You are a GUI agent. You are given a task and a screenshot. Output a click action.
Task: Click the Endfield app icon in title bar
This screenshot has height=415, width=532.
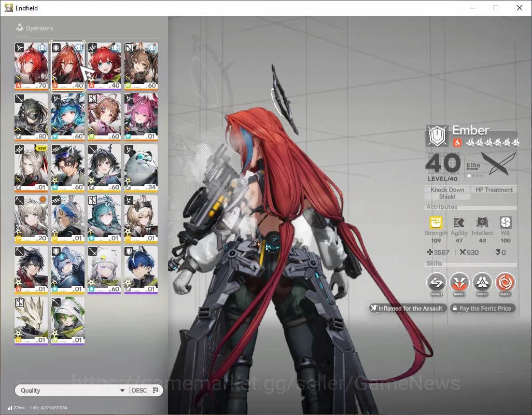pos(8,8)
